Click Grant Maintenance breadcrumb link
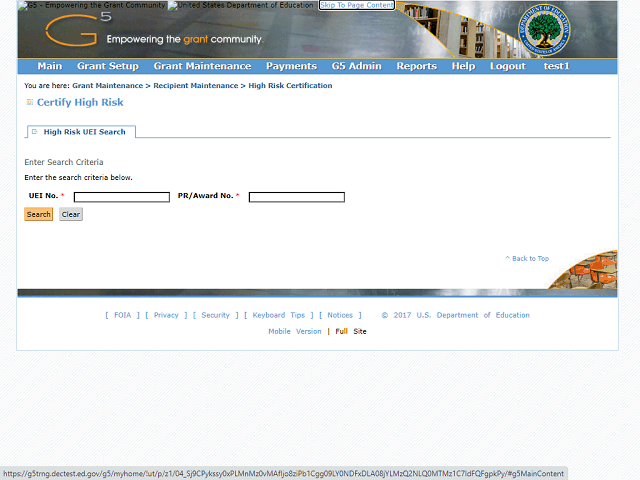 pyautogui.click(x=107, y=86)
